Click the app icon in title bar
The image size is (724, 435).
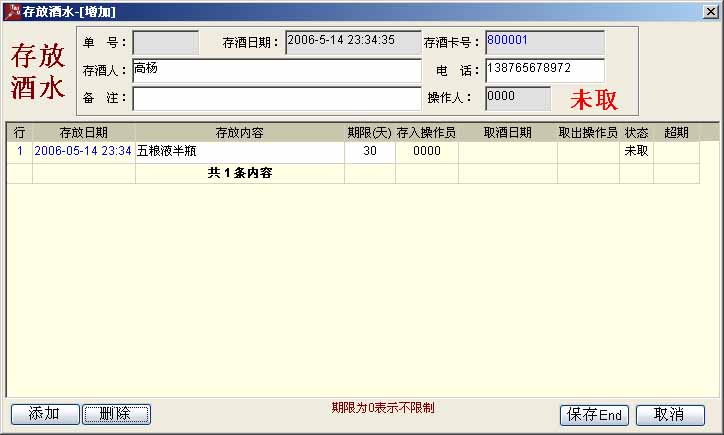click(x=12, y=11)
